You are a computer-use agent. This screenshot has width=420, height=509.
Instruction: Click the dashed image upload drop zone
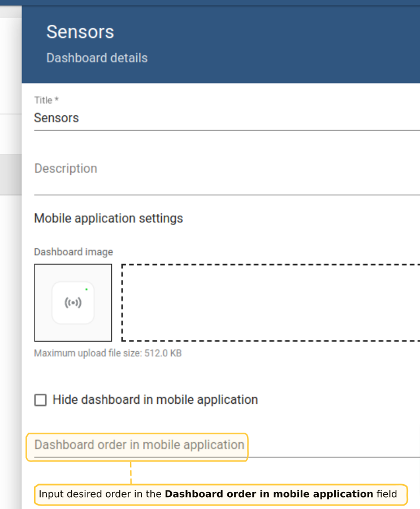270,303
